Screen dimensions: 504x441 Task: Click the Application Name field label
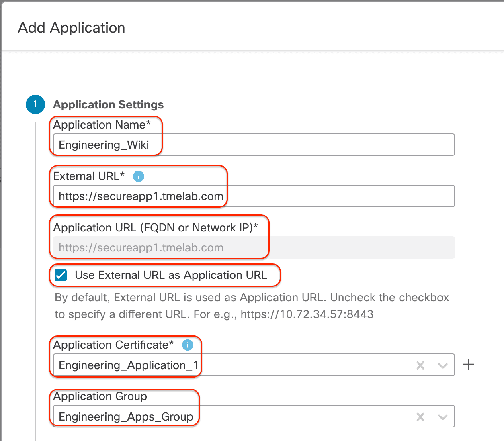[x=102, y=125]
